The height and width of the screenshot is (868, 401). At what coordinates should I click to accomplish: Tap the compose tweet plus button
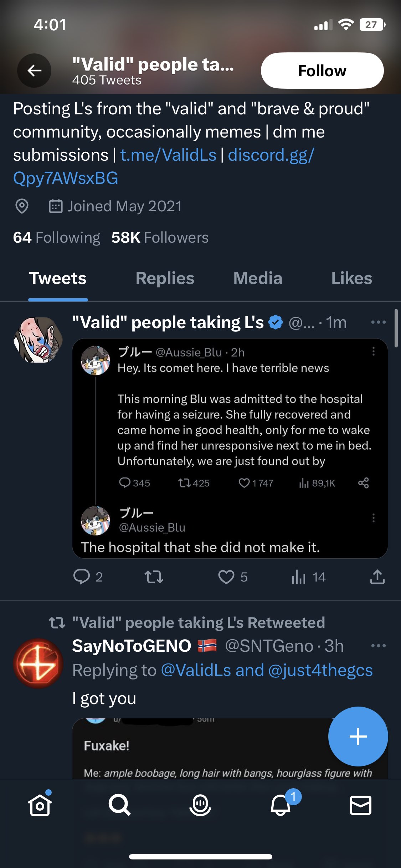point(358,736)
